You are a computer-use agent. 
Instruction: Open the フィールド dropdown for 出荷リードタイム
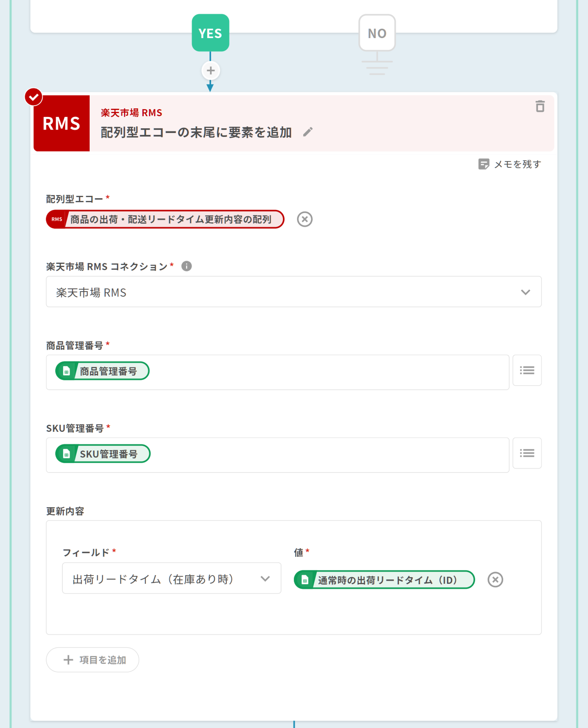click(171, 578)
